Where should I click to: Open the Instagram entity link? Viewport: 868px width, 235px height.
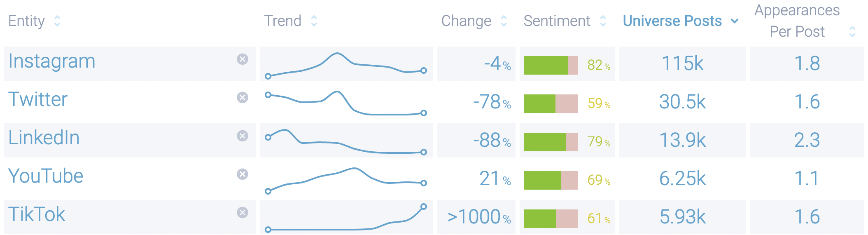(x=52, y=61)
